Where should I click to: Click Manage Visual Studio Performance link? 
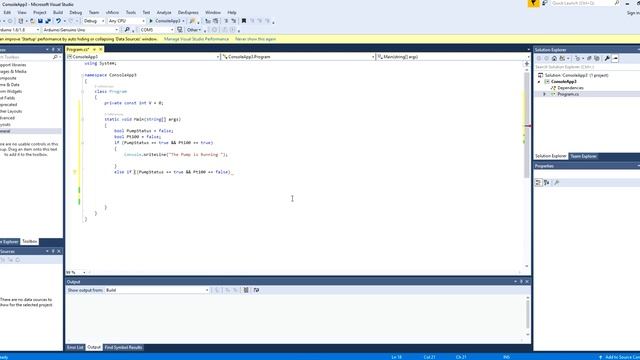(196, 39)
